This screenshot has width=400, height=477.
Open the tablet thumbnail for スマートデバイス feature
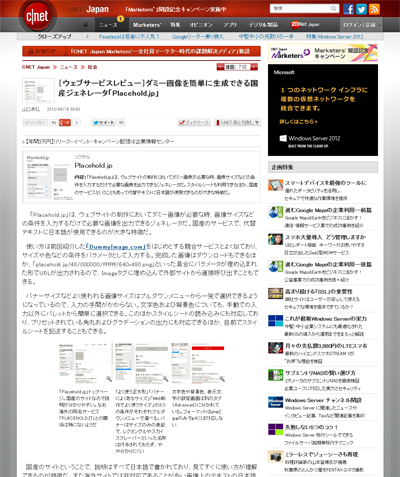click(275, 185)
